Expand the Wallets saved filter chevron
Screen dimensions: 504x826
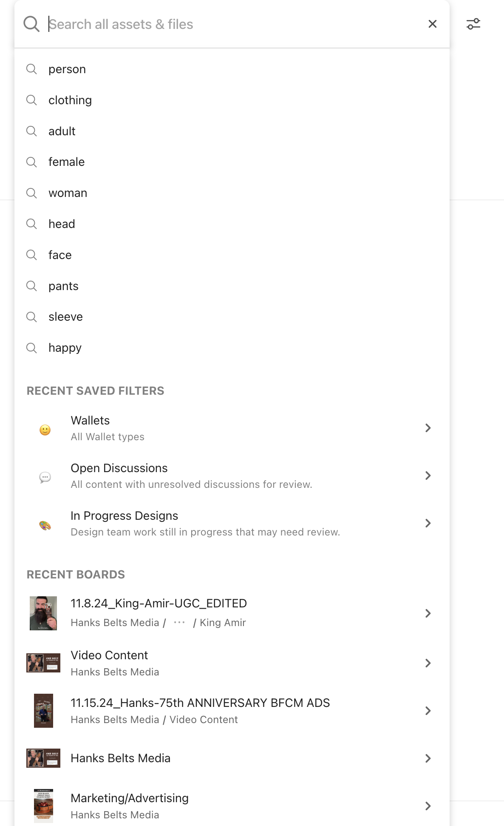pyautogui.click(x=428, y=428)
